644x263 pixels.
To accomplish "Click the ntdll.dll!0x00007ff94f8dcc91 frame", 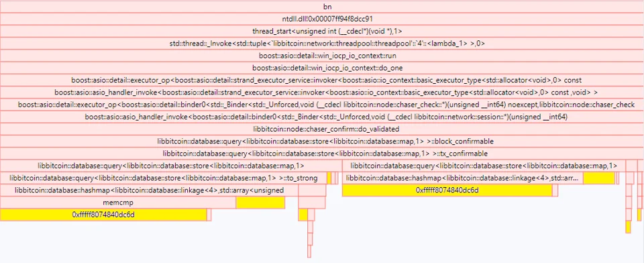I will coord(322,19).
